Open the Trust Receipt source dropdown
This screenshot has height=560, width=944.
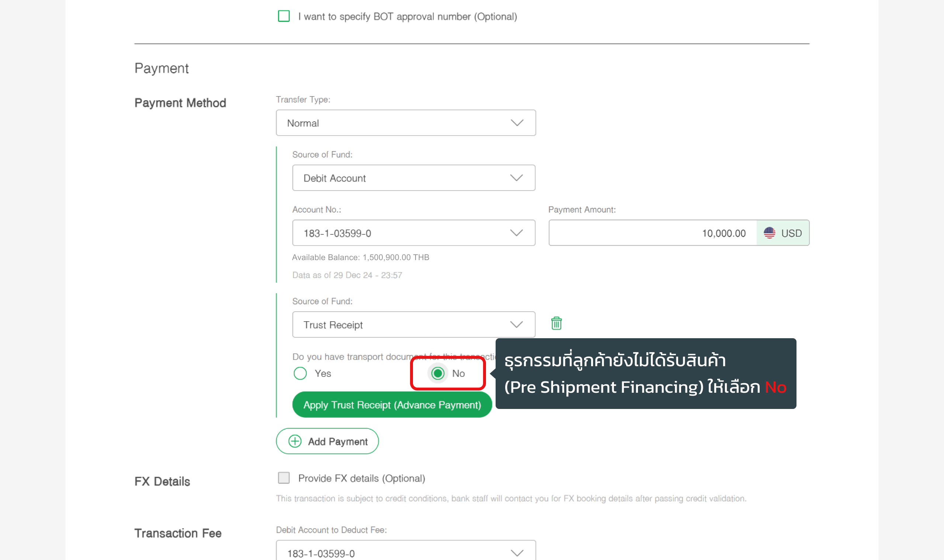click(x=413, y=325)
